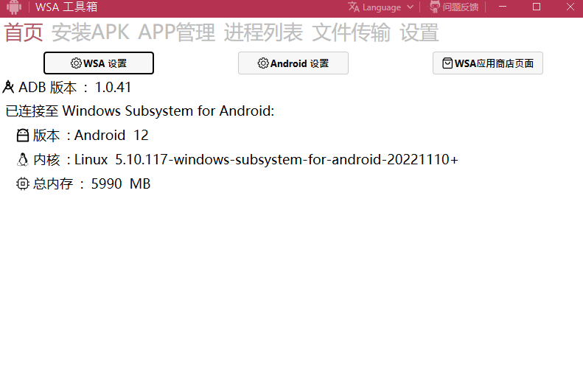Switch to the 安装APK tab
The height and width of the screenshot is (392, 583).
pyautogui.click(x=91, y=32)
